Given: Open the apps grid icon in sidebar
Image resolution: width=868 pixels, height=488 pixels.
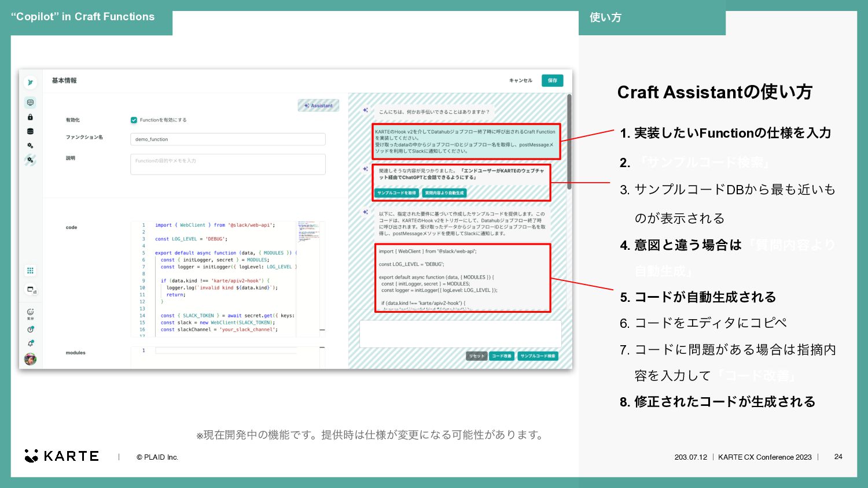Looking at the screenshot, I should [x=30, y=271].
